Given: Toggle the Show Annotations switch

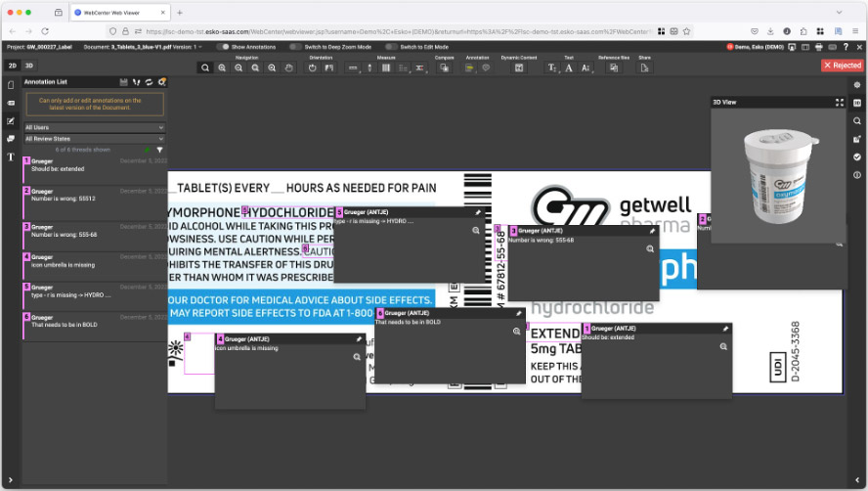Looking at the screenshot, I should tap(224, 47).
